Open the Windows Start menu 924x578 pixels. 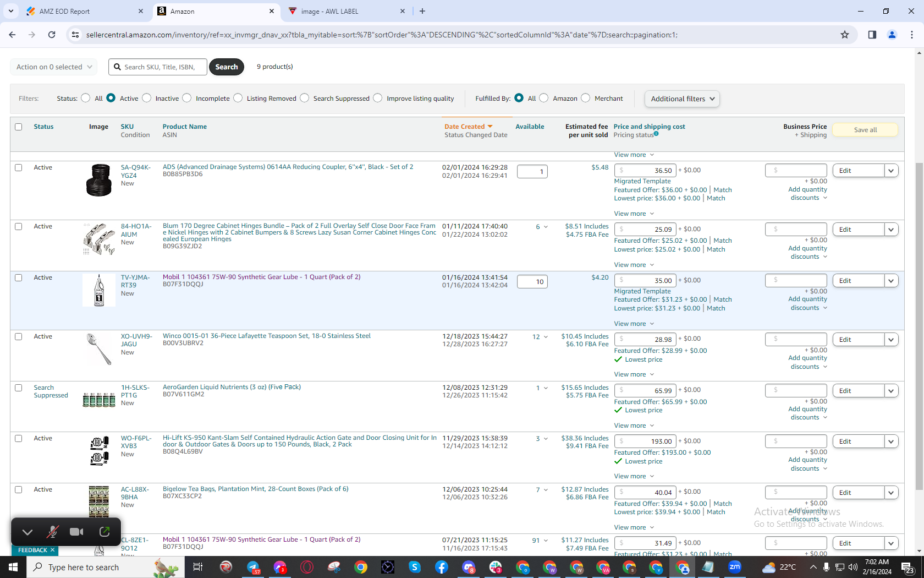[13, 567]
